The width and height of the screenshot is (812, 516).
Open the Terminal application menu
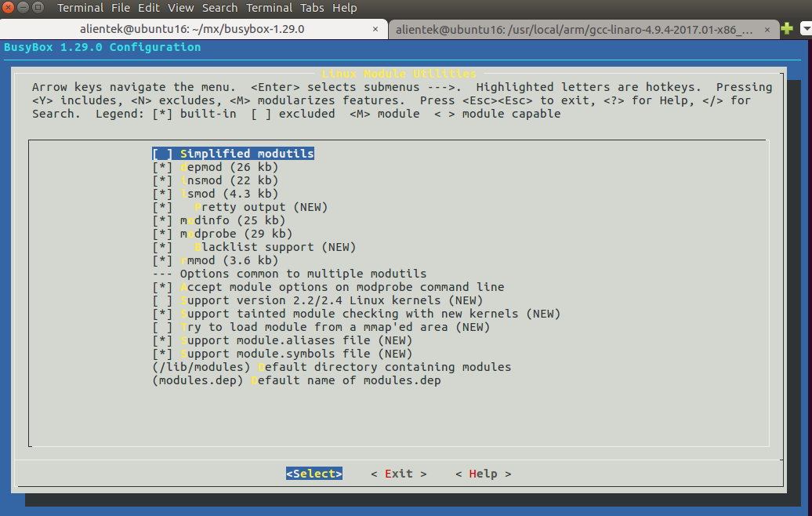(80, 8)
